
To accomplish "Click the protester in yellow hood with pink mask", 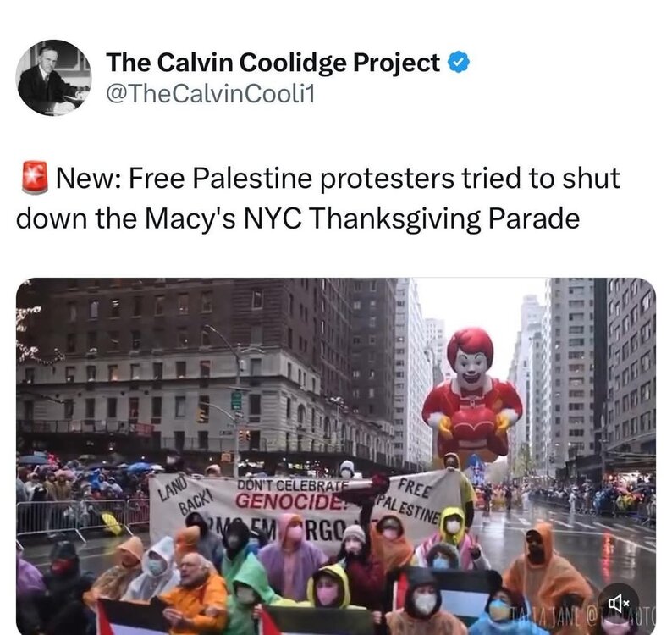I will tap(328, 588).
